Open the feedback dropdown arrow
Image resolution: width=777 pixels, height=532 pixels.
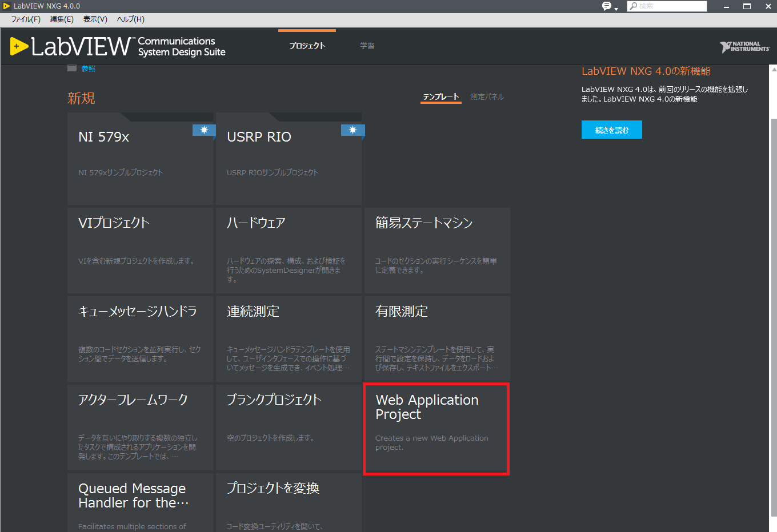pos(616,9)
